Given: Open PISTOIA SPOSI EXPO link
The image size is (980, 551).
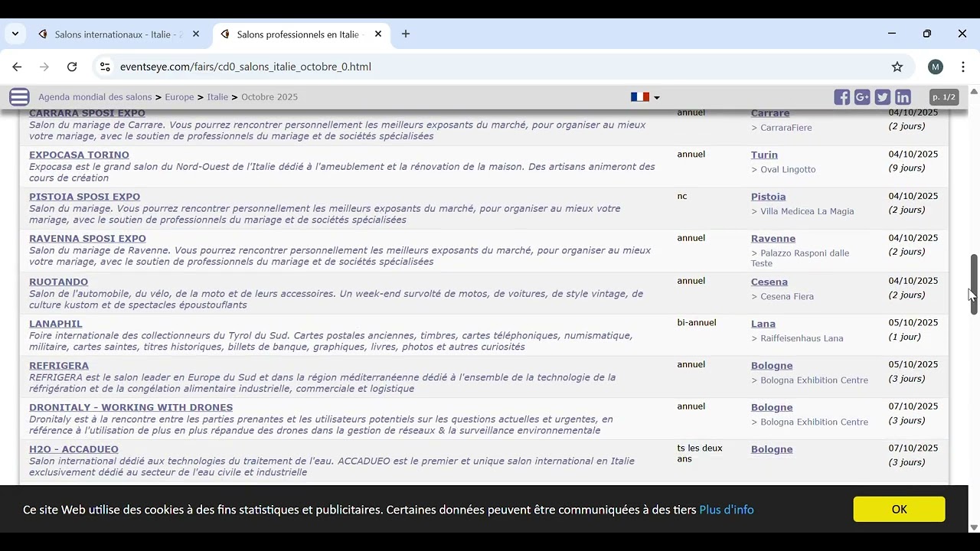Looking at the screenshot, I should pyautogui.click(x=84, y=197).
